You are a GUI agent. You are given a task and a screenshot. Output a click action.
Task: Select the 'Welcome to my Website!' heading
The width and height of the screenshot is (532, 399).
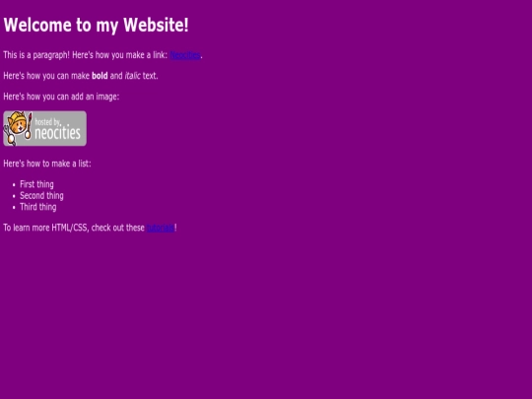click(x=96, y=25)
